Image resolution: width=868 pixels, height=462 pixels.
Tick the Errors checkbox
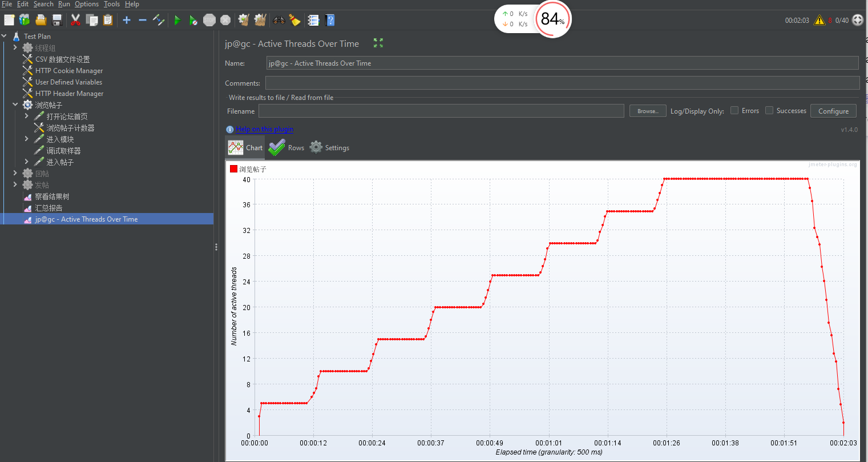[734, 110]
